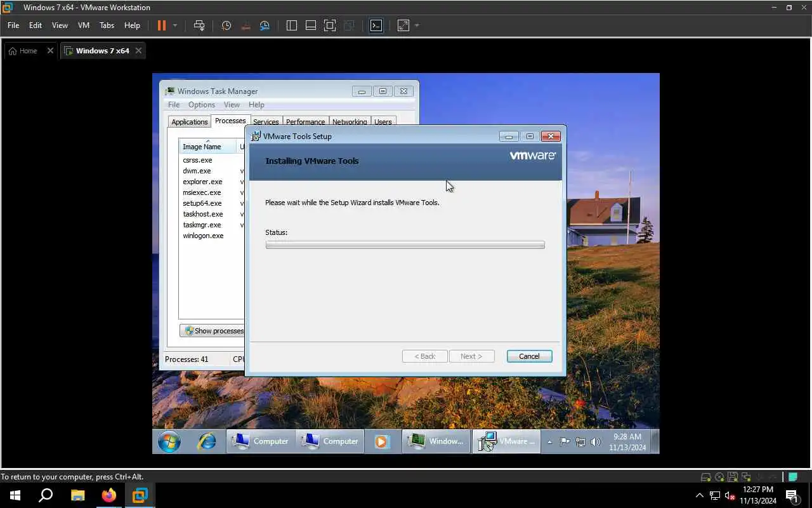Screen dimensions: 812x508
Task: Toggle the thumbnail bar view icon
Action: [311, 25]
